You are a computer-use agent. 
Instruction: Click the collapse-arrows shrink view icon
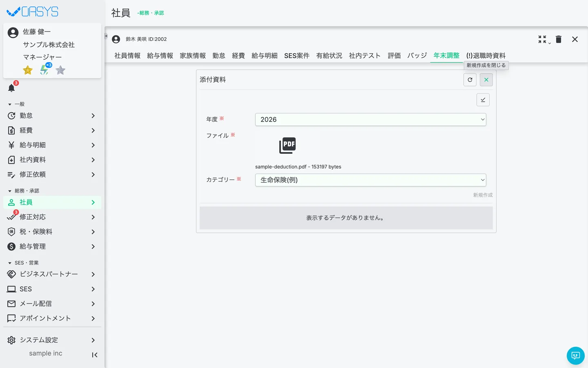click(542, 39)
